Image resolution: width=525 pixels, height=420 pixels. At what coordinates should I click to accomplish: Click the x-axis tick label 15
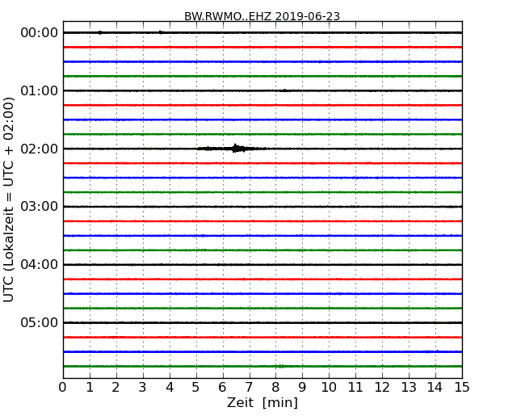tap(462, 388)
